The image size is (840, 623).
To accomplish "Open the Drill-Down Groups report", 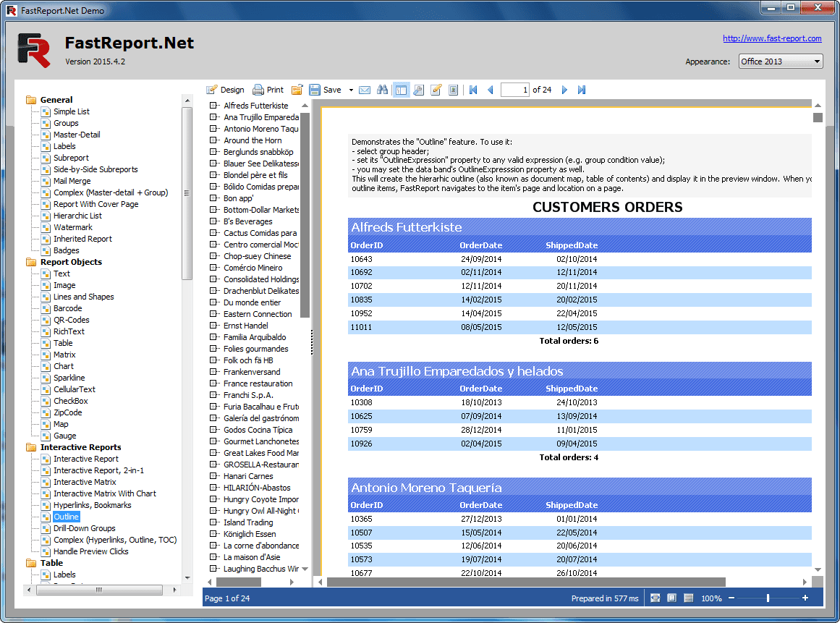I will point(84,528).
